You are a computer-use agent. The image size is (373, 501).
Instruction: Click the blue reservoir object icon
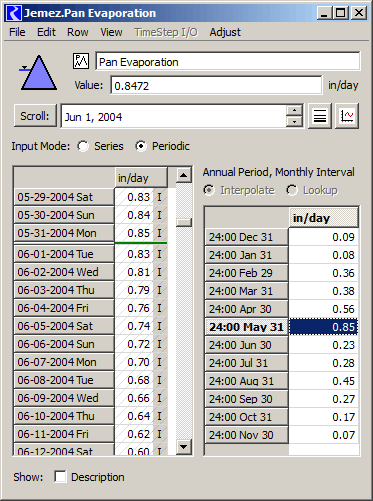point(38,72)
